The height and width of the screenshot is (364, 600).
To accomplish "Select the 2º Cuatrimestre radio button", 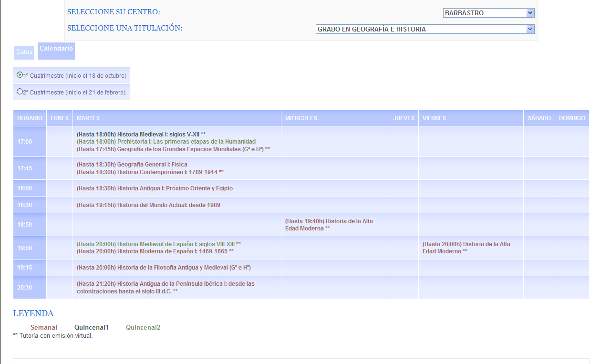I will click(x=20, y=92).
